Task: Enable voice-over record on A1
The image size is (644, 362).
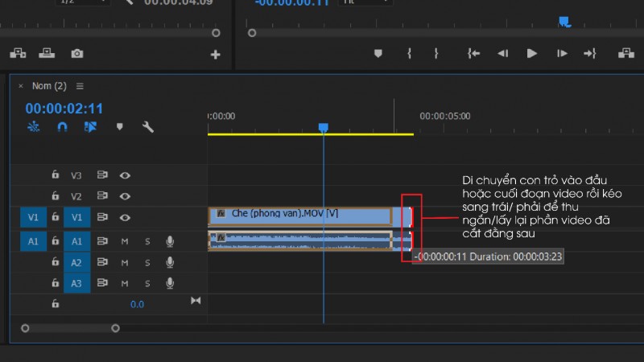Action: point(170,241)
